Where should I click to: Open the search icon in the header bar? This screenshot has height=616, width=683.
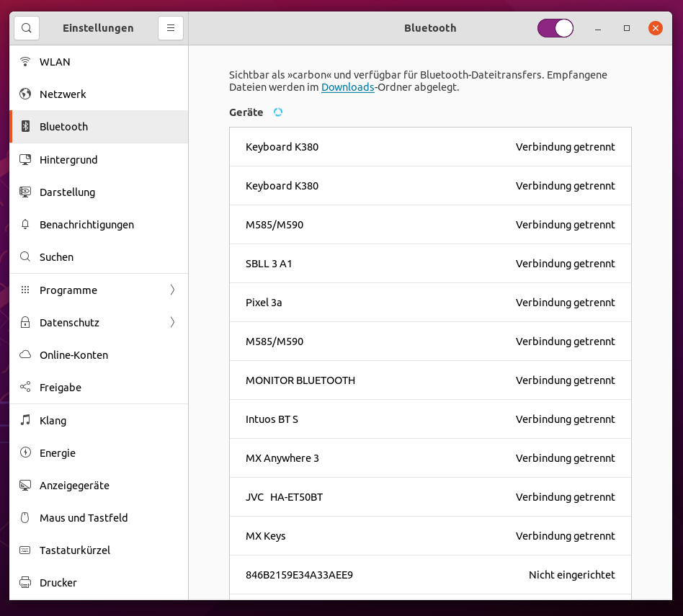tap(26, 27)
